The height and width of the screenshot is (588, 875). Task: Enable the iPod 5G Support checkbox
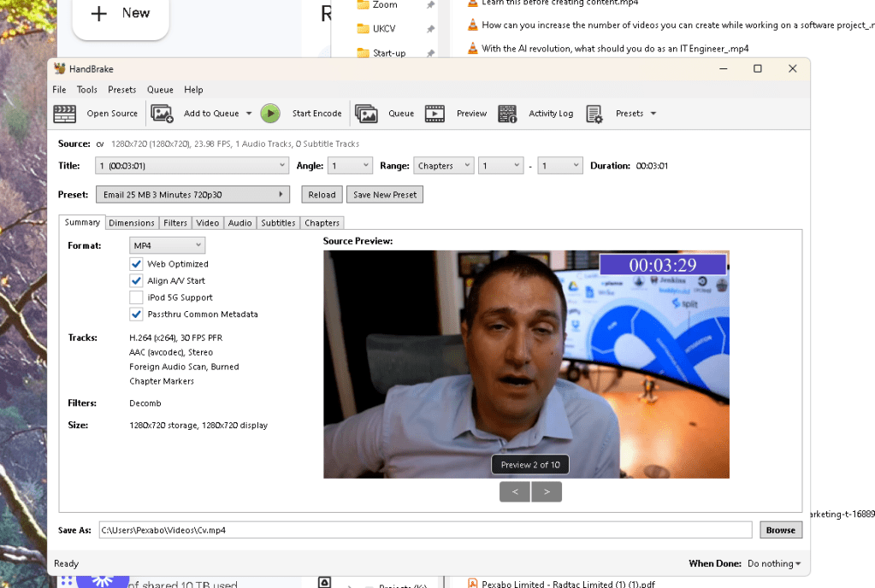point(136,297)
